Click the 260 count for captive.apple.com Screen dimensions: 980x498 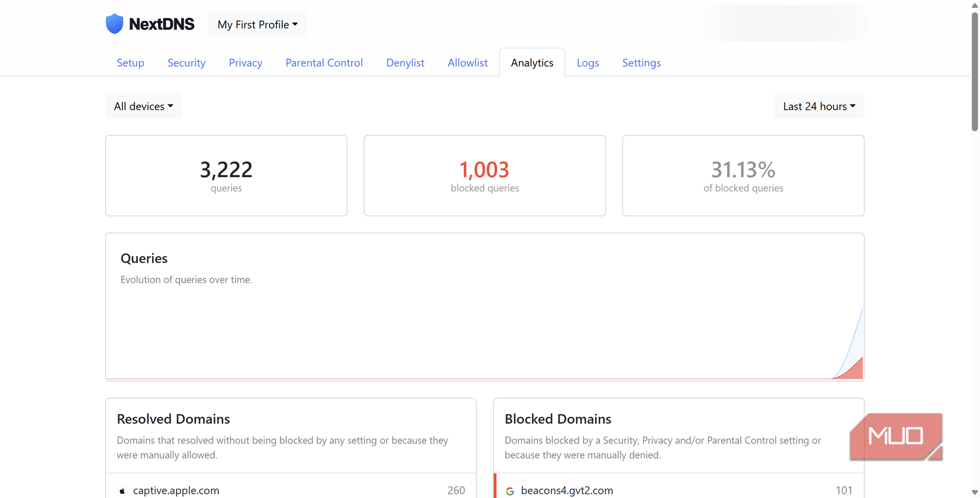pyautogui.click(x=456, y=491)
